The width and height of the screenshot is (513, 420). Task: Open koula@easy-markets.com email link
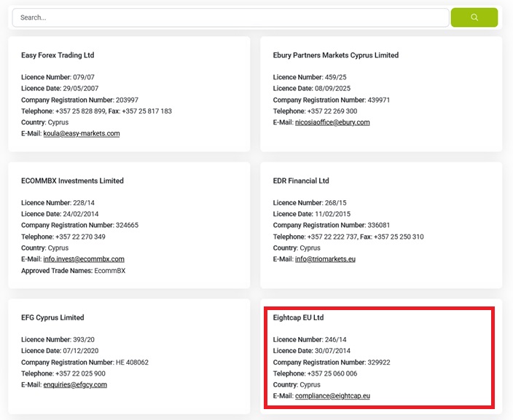(x=82, y=133)
